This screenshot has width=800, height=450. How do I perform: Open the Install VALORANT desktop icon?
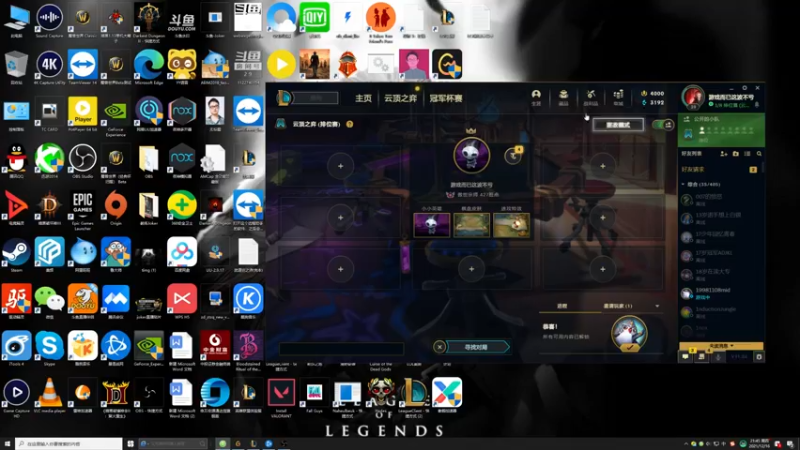pos(281,396)
